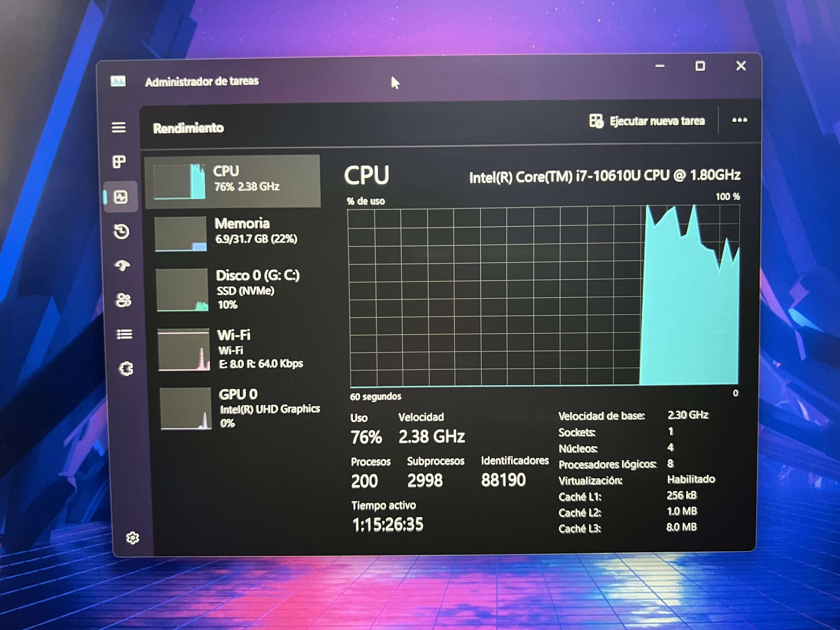
Task: Click the '60 segundos' graph label
Action: click(x=376, y=396)
